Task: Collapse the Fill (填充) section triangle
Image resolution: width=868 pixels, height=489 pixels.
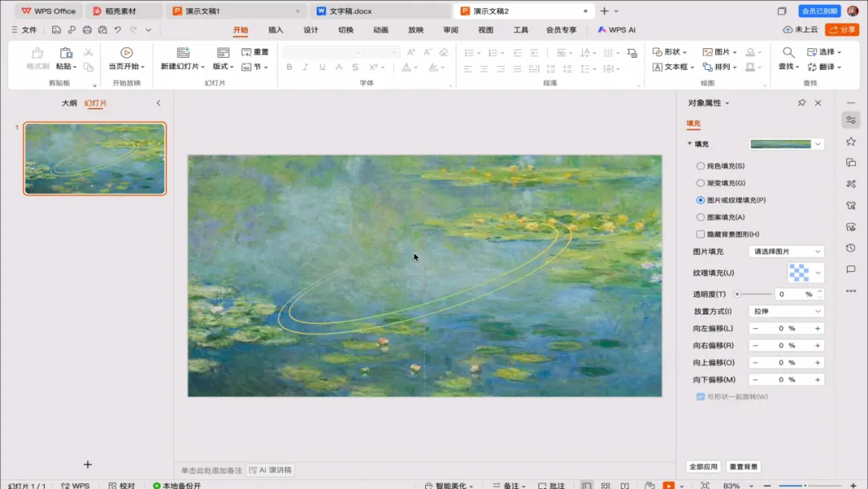Action: tap(690, 144)
